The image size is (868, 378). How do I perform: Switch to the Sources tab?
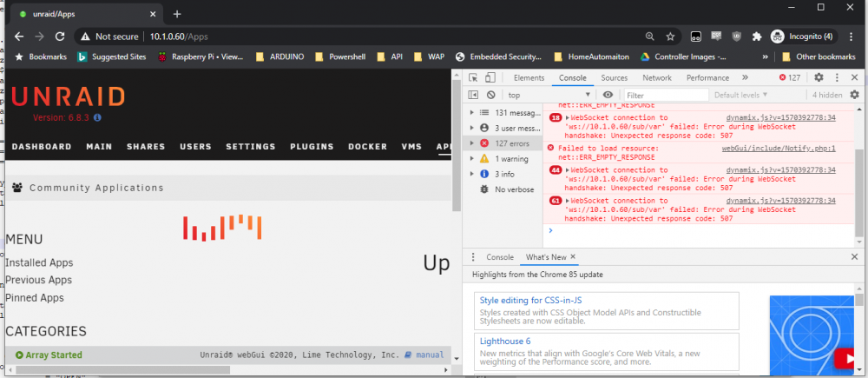click(x=614, y=77)
